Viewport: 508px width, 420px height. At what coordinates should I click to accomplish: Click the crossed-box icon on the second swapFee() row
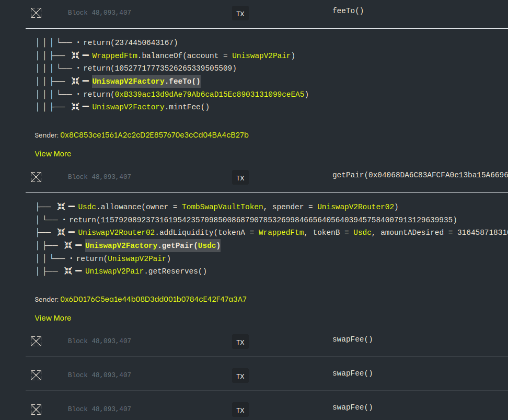click(36, 375)
